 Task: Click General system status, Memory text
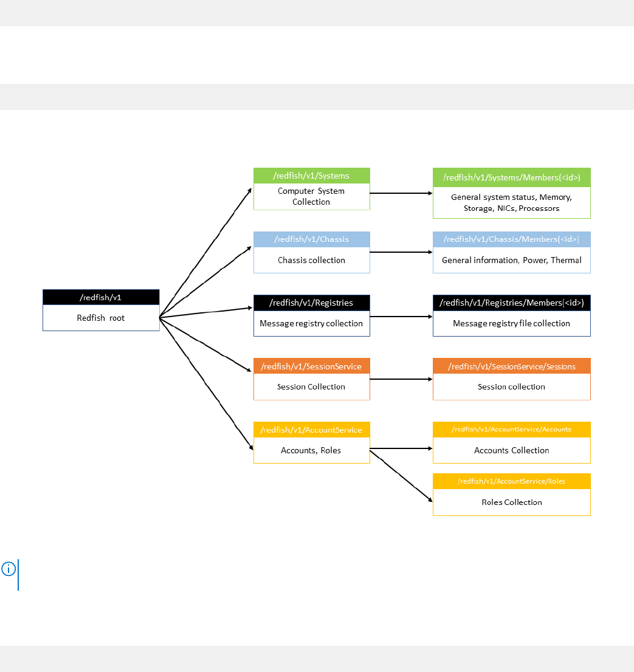point(511,203)
